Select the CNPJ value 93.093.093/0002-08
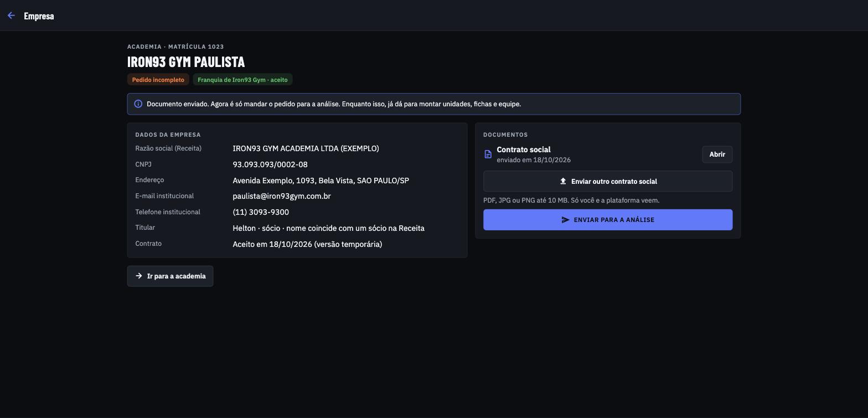This screenshot has width=868, height=418. (270, 164)
